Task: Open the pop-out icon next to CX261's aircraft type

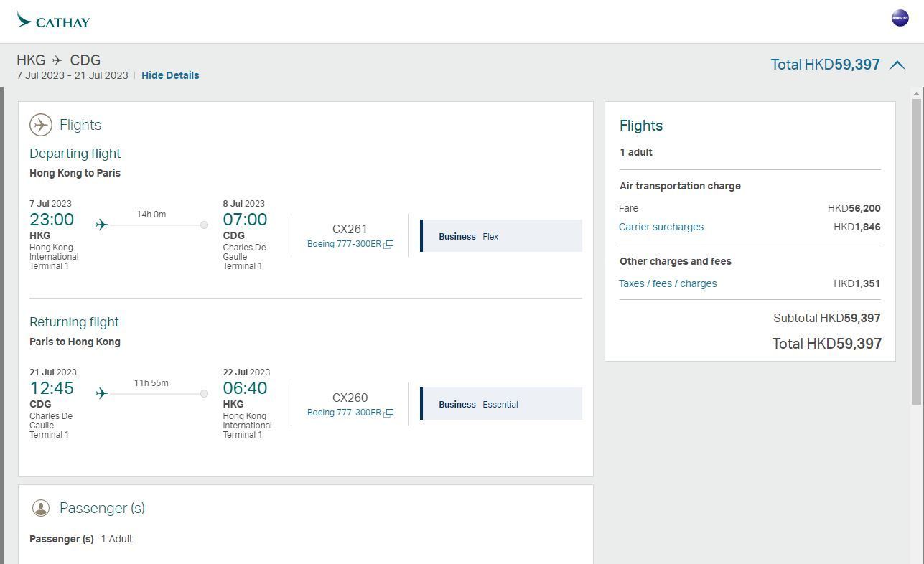Action: 388,243
